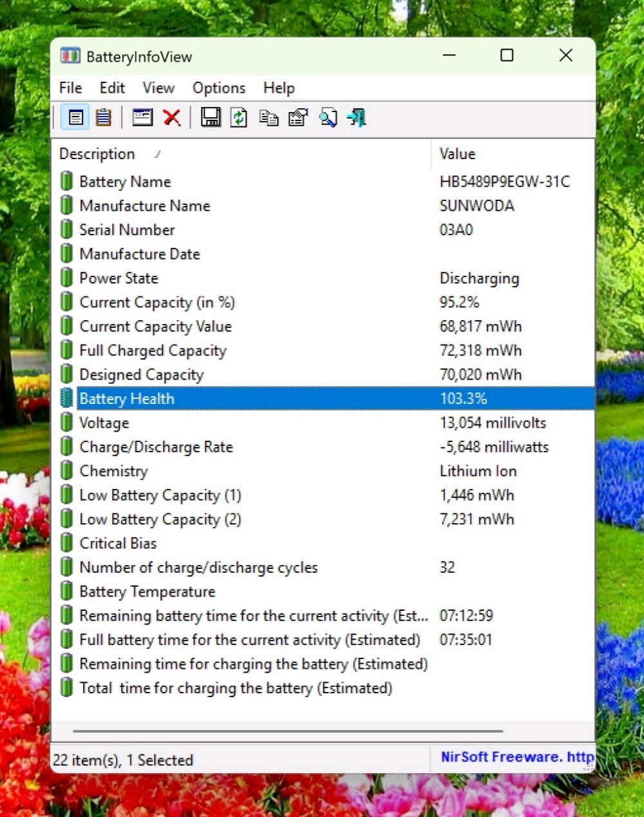This screenshot has height=817, width=644.
Task: Click the Show Battery Information toolbar icon
Action: [x=76, y=118]
